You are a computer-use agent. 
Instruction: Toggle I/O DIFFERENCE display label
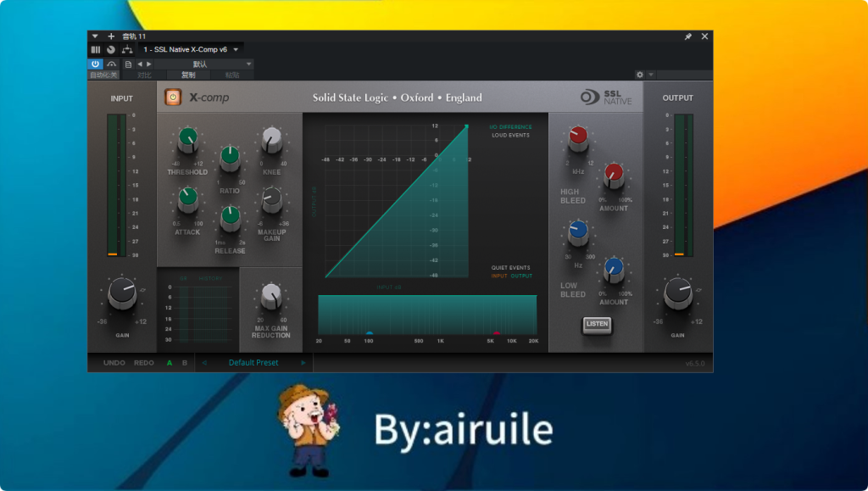pos(509,127)
